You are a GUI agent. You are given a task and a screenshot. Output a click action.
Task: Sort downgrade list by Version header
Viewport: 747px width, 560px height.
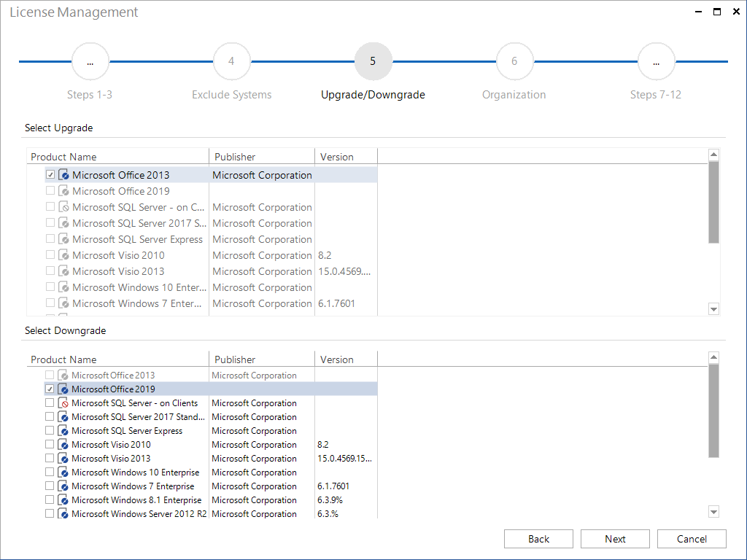(x=346, y=359)
